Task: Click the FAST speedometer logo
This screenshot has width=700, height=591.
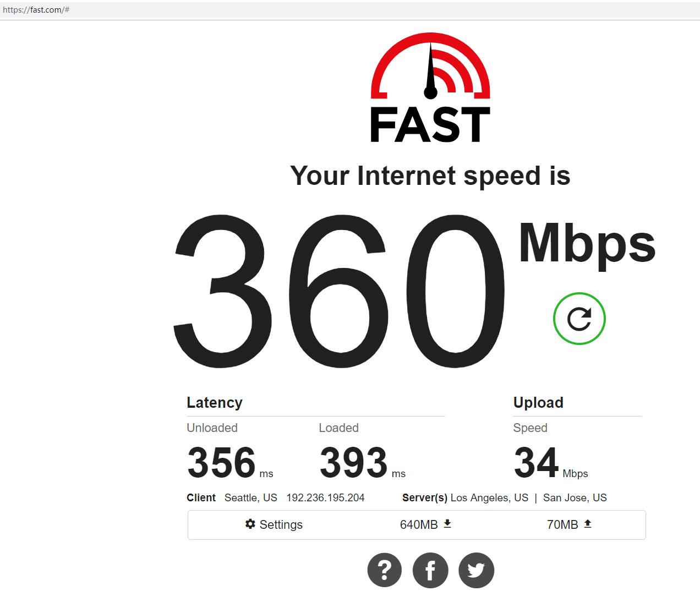Action: [x=430, y=88]
